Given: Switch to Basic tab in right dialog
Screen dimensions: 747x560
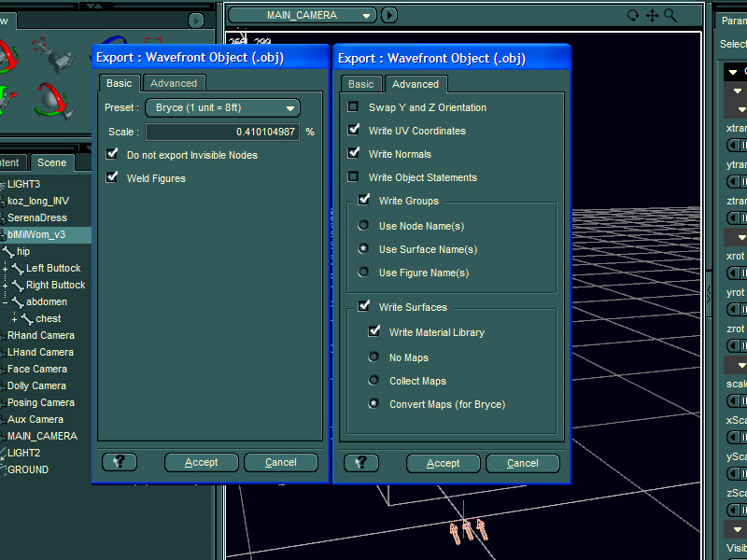Looking at the screenshot, I should tap(361, 84).
